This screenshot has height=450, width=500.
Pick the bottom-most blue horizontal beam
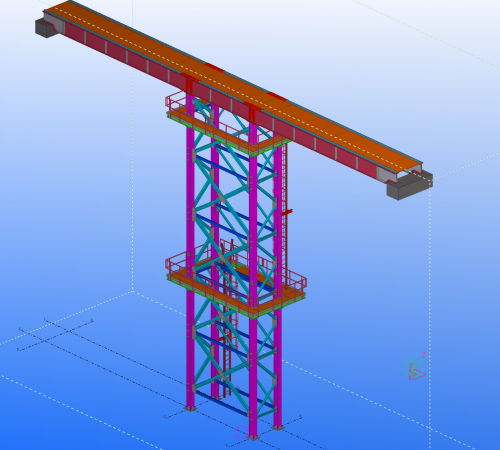pyautogui.click(x=222, y=402)
